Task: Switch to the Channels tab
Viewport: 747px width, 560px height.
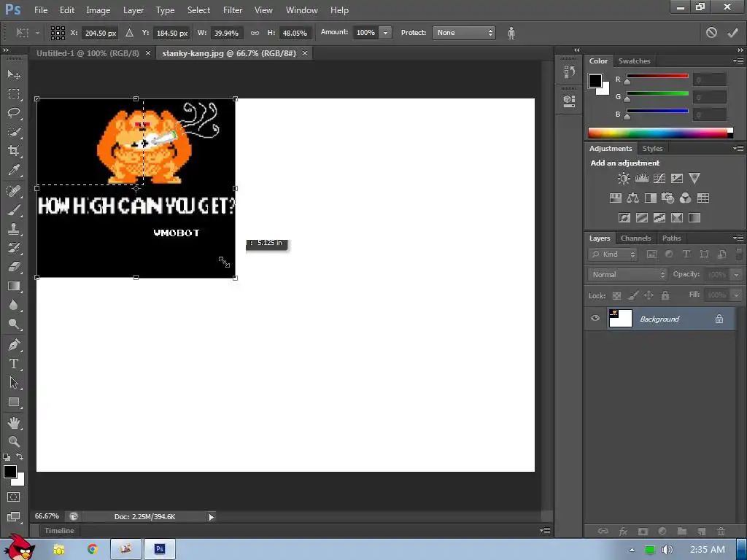Action: tap(635, 238)
